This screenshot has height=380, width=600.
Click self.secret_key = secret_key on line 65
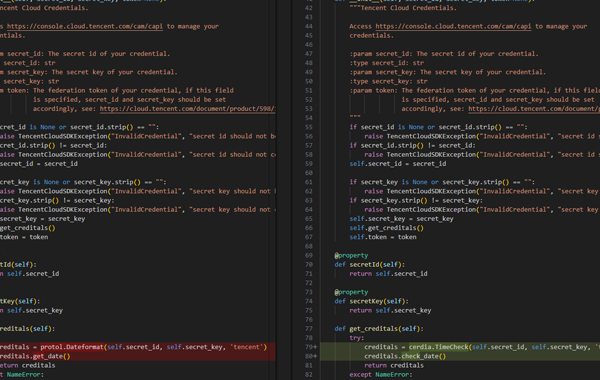click(401, 219)
